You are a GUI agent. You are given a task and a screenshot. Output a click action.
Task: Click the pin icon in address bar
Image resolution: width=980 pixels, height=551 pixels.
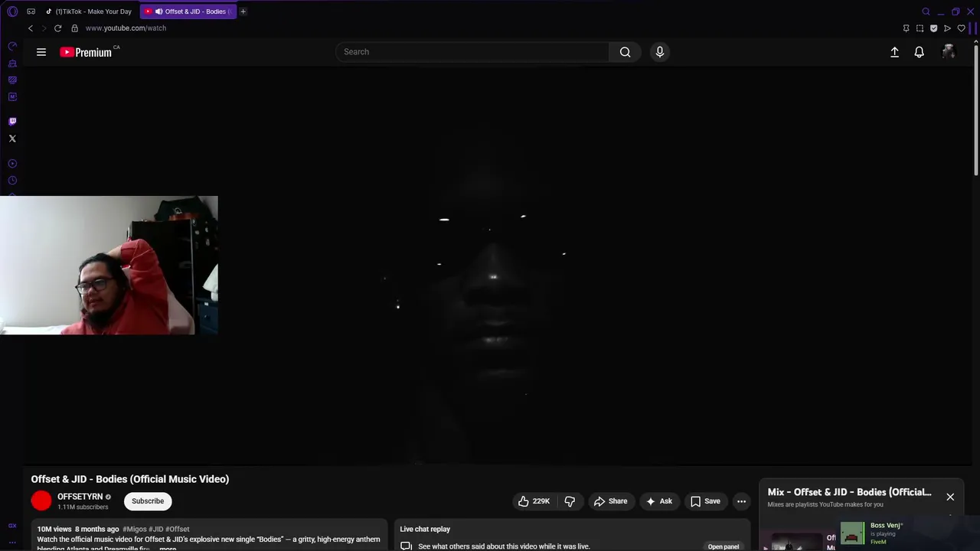[906, 28]
